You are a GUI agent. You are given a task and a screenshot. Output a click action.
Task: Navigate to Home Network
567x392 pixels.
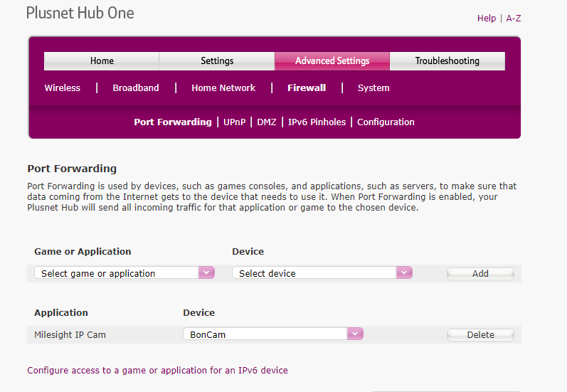coord(223,88)
